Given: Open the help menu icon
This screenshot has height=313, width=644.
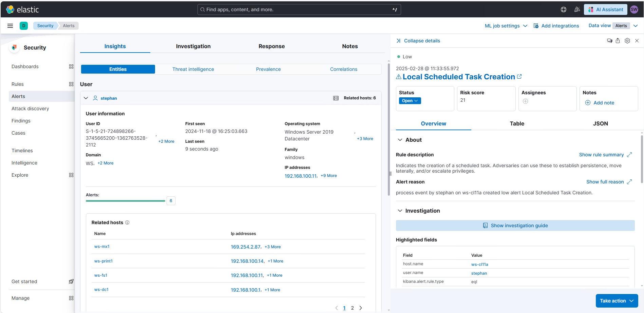Looking at the screenshot, I should pyautogui.click(x=564, y=9).
